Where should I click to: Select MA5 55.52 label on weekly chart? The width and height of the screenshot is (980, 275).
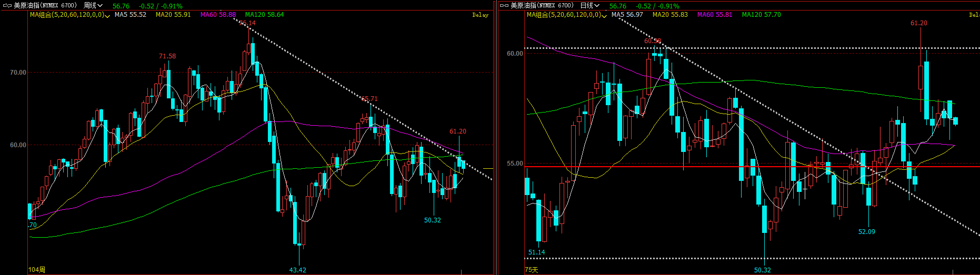(x=130, y=15)
